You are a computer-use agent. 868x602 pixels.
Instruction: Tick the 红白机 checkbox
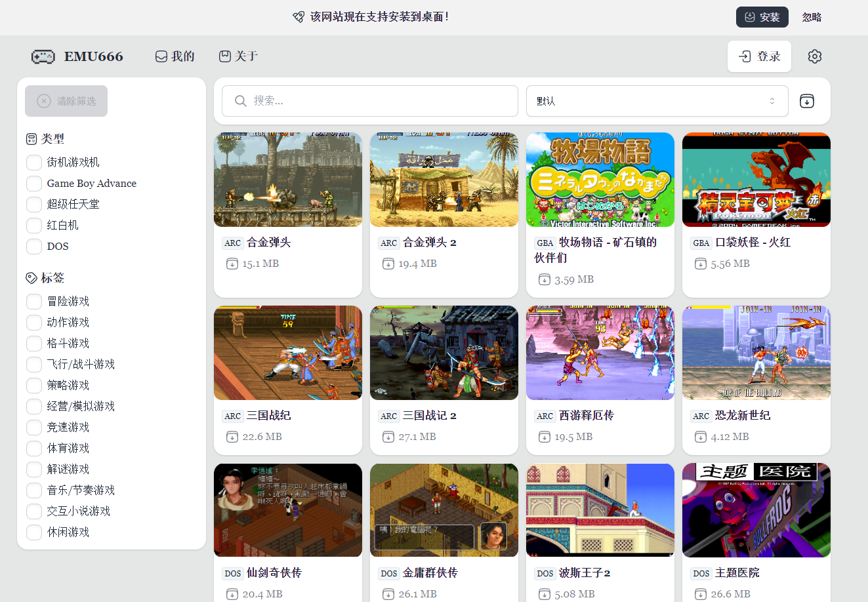[x=34, y=226]
